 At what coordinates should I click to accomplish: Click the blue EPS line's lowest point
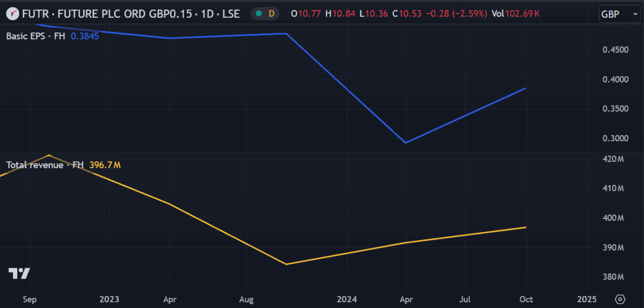tap(406, 143)
